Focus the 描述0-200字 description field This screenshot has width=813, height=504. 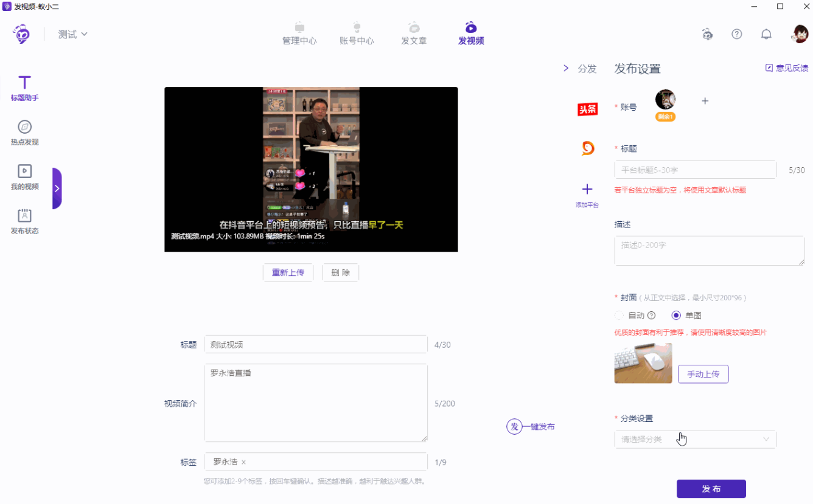710,251
